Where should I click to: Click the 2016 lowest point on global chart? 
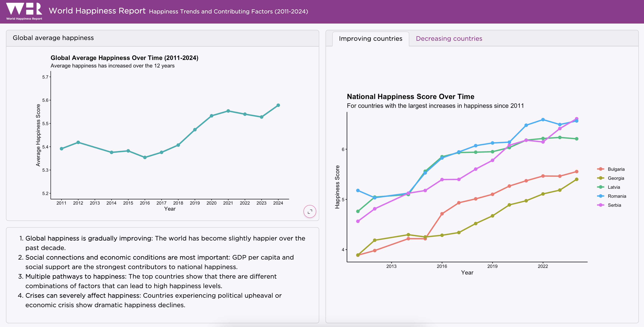click(x=145, y=157)
